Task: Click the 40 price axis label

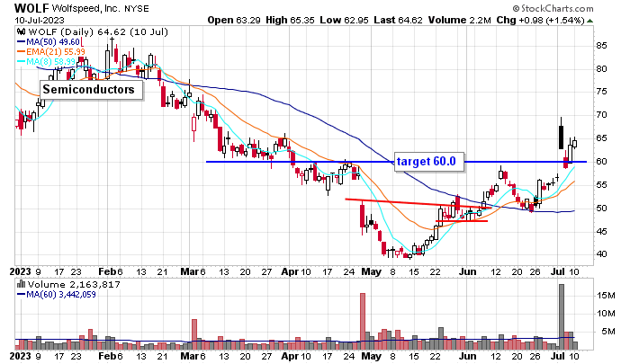Action: (x=601, y=254)
